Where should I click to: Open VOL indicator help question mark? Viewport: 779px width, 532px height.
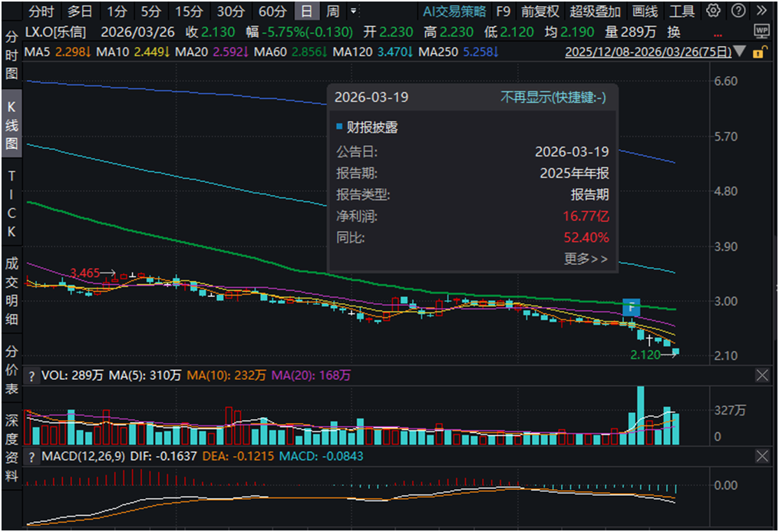click(31, 375)
